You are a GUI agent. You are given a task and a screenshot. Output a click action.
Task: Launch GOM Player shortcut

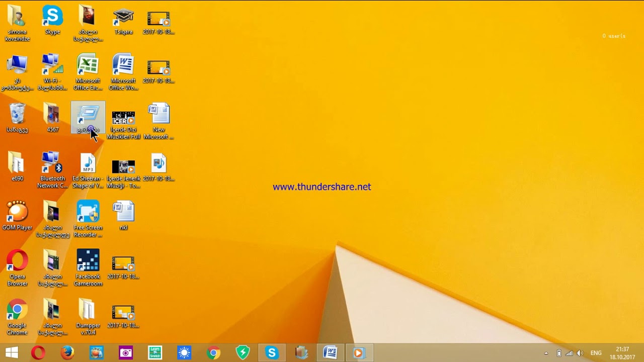click(17, 216)
